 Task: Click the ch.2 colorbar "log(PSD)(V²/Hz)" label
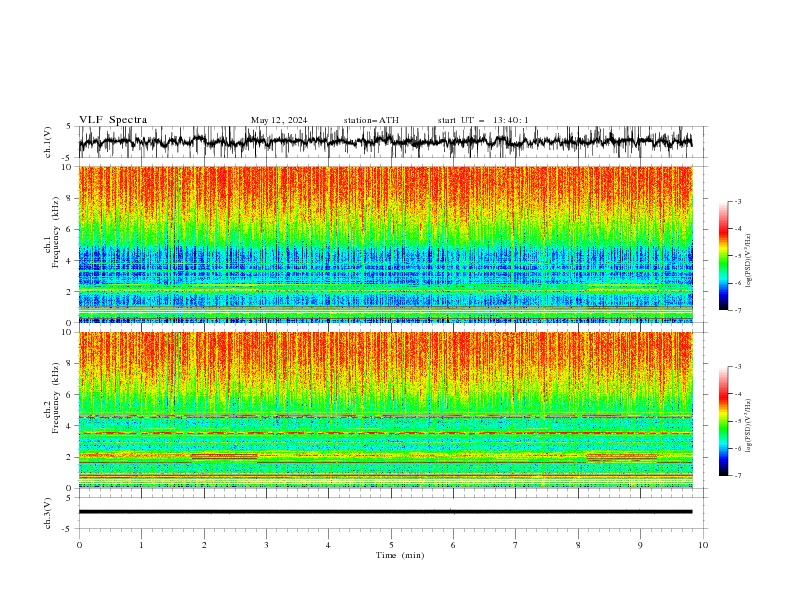(x=749, y=426)
